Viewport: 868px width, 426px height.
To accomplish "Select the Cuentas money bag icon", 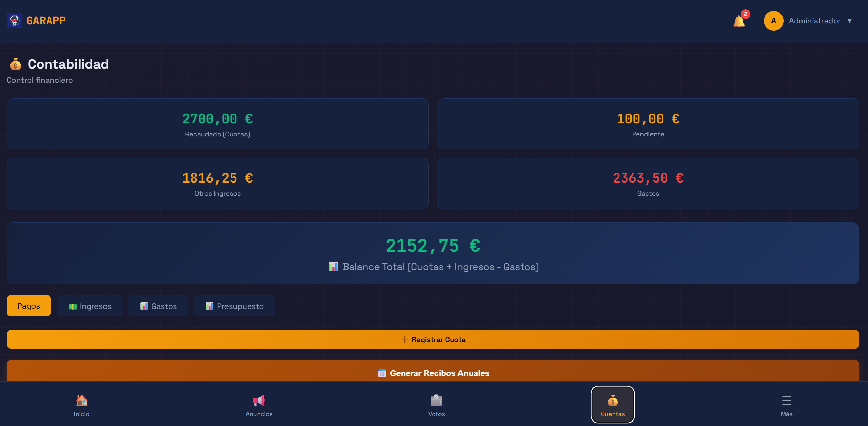I will (x=613, y=401).
